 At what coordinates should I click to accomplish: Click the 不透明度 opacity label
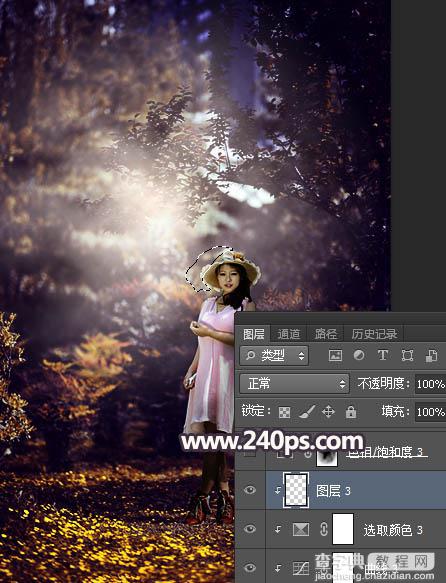click(384, 383)
